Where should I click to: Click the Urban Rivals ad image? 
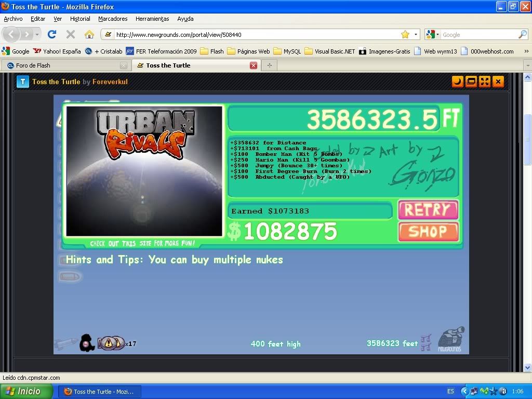pyautogui.click(x=144, y=171)
